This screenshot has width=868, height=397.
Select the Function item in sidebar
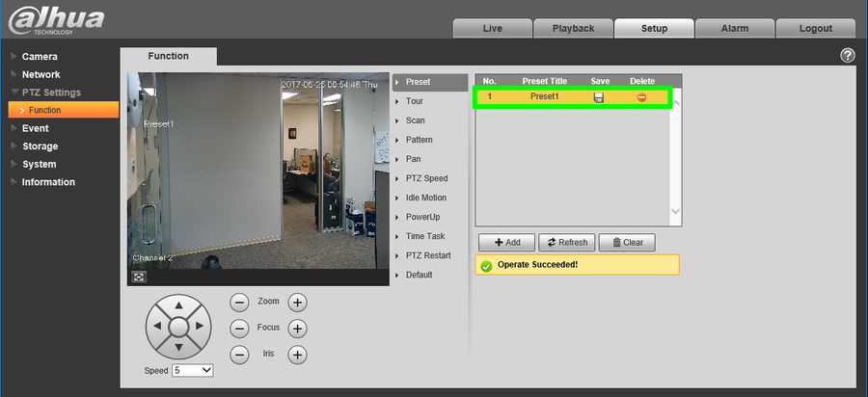(63, 110)
